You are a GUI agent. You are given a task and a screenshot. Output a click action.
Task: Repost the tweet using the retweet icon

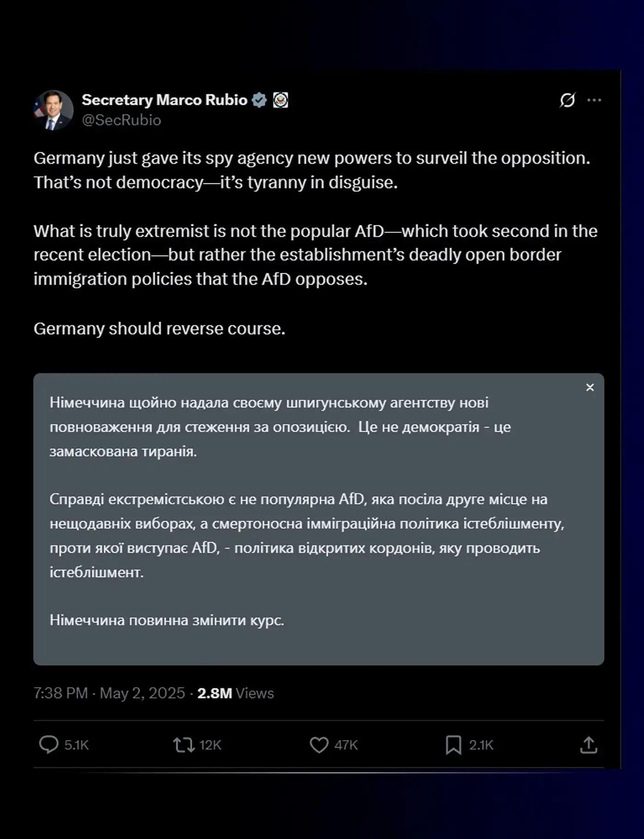click(184, 745)
